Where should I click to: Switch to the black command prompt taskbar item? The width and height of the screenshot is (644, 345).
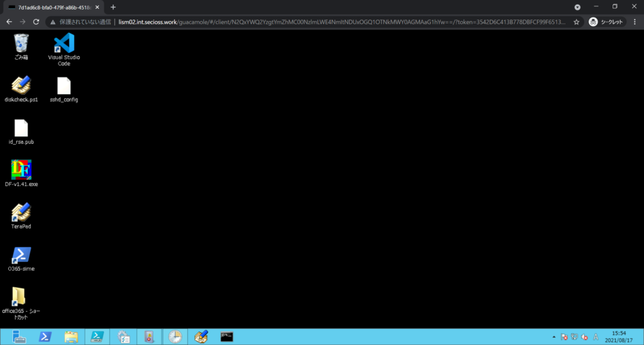pyautogui.click(x=227, y=337)
